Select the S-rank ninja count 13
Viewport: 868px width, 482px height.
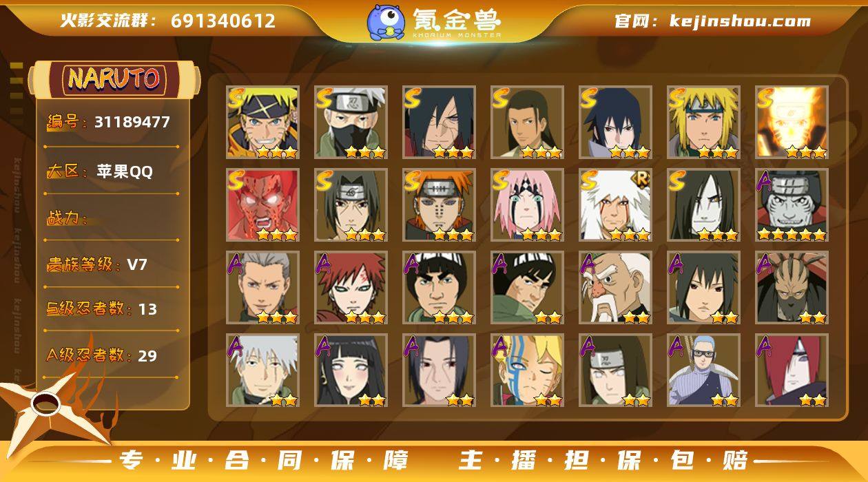point(147,309)
